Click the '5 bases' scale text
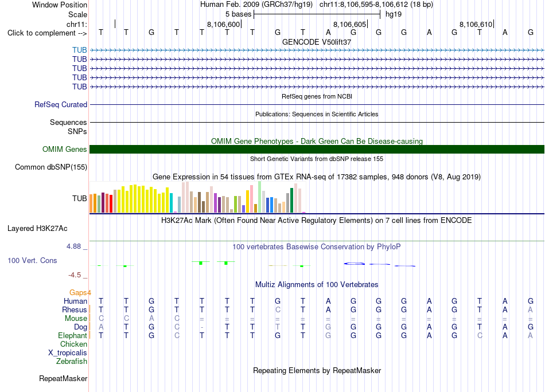Image resolution: width=545 pixels, height=392 pixels. coord(238,14)
